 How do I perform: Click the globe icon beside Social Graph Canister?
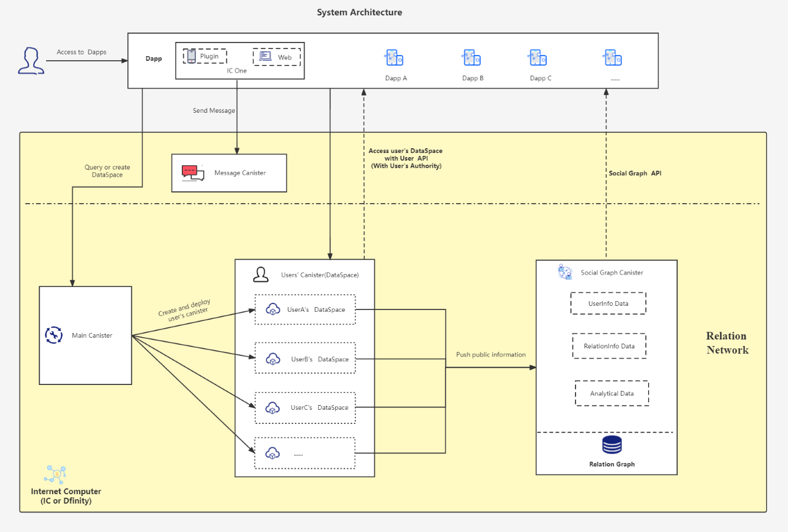coord(565,272)
